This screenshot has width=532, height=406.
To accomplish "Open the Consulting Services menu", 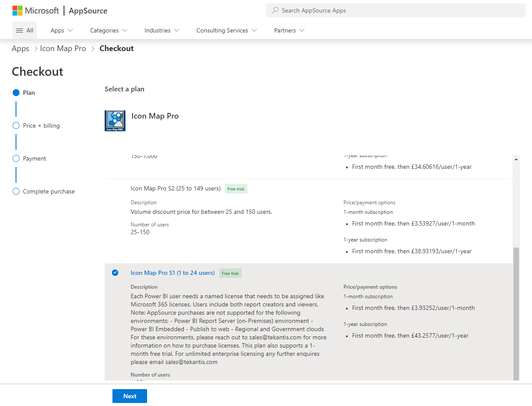I will click(226, 30).
